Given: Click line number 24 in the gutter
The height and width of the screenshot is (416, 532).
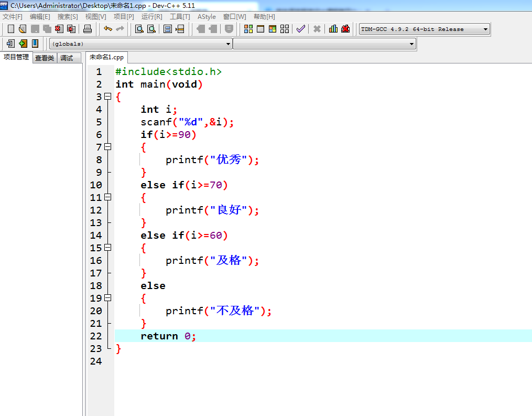Looking at the screenshot, I should coord(96,361).
